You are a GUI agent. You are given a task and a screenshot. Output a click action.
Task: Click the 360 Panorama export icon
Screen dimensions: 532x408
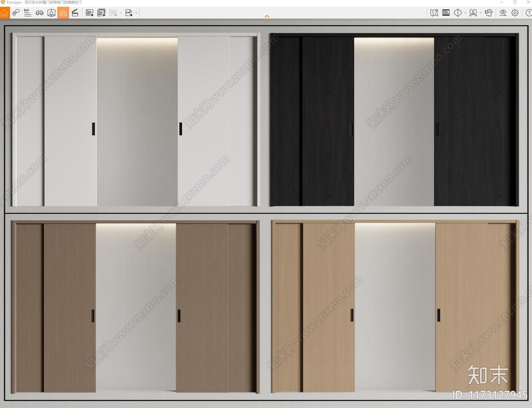click(113, 13)
